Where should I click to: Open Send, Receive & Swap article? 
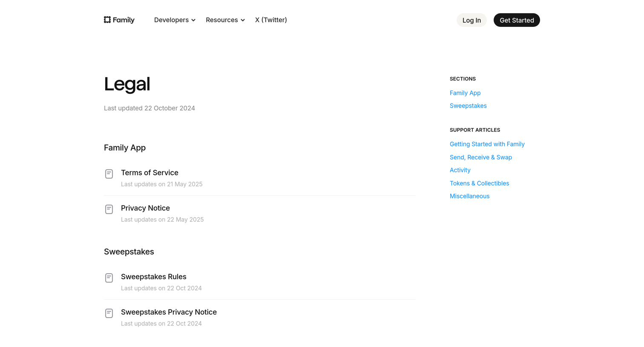click(x=481, y=157)
